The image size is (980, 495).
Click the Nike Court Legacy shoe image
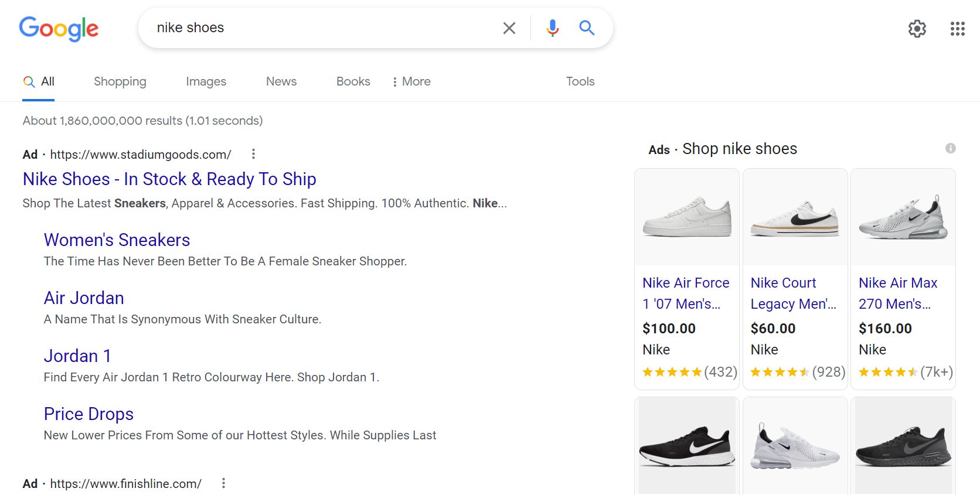click(x=795, y=217)
